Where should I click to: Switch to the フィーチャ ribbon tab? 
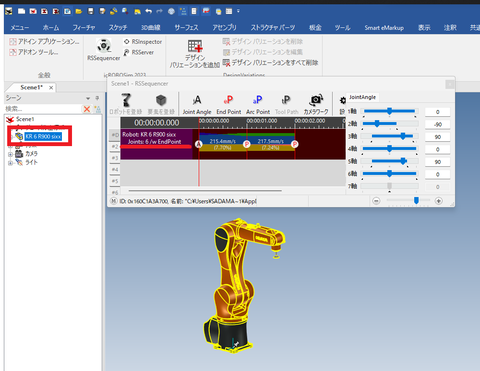tap(84, 28)
